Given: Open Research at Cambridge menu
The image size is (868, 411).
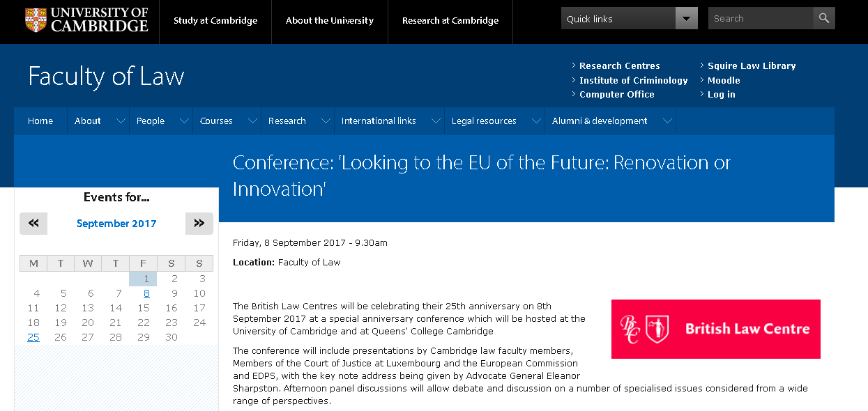Looking at the screenshot, I should click(x=450, y=21).
